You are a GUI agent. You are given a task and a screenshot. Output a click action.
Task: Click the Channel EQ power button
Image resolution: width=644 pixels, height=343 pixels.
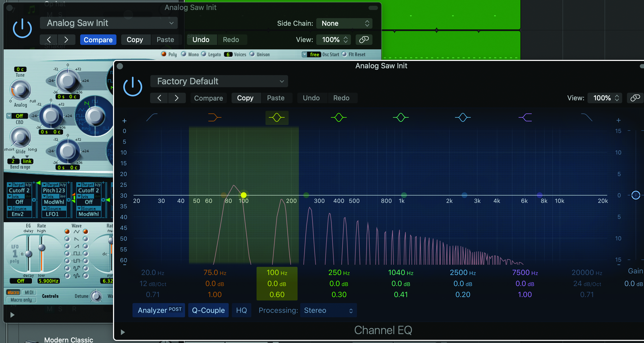132,87
